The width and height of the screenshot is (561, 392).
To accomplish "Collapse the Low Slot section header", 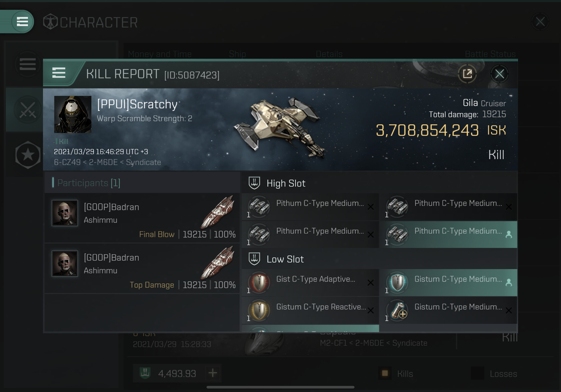I will point(379,259).
